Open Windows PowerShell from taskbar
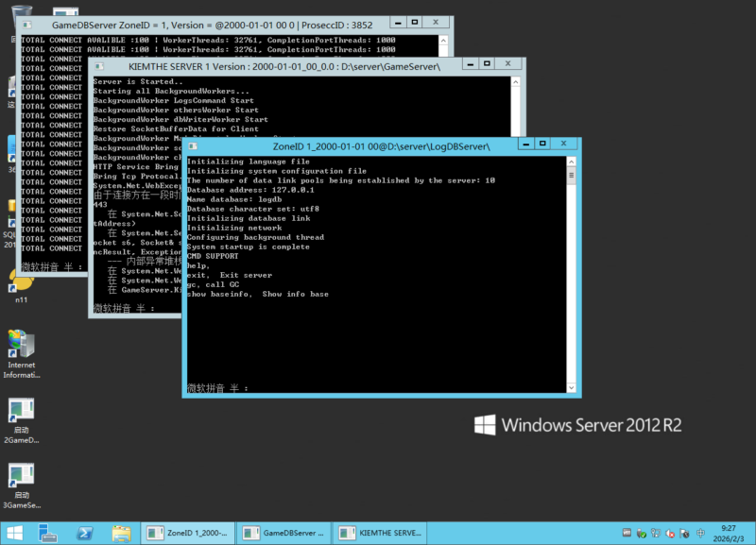Screen dimensions: 756x545 point(84,533)
